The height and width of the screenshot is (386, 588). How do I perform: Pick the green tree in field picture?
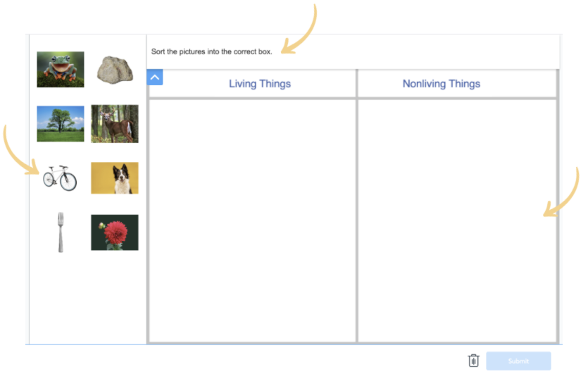click(x=61, y=123)
